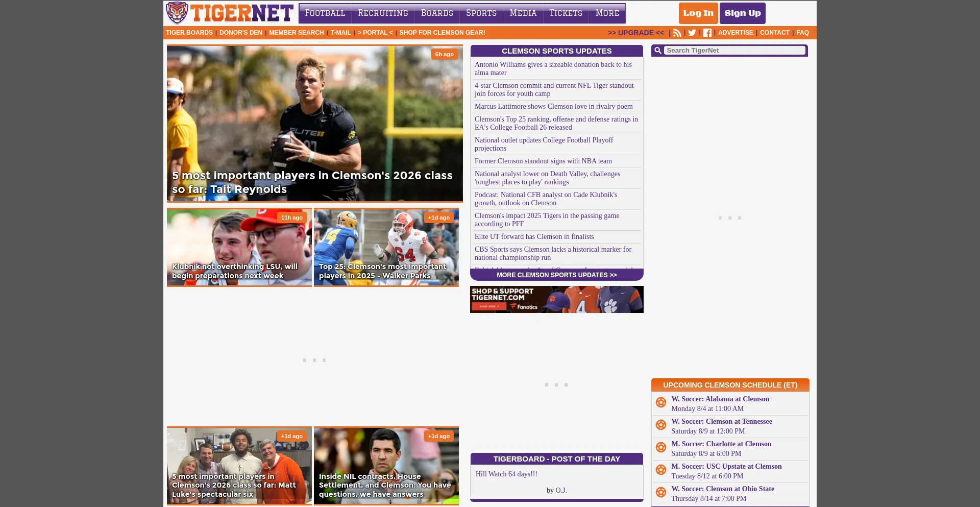This screenshot has height=507, width=980.
Task: Open College Football Playoff projections article
Action: click(544, 144)
